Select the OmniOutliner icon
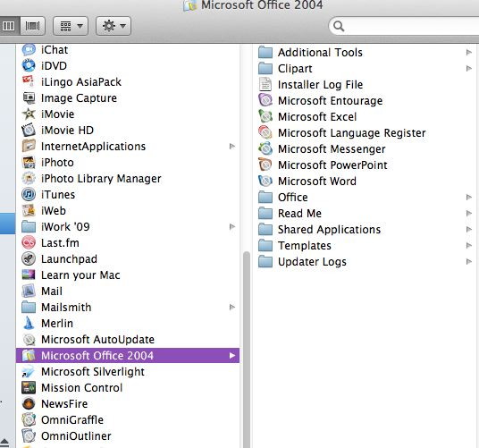Viewport: 479px width, 448px height. pyautogui.click(x=29, y=435)
